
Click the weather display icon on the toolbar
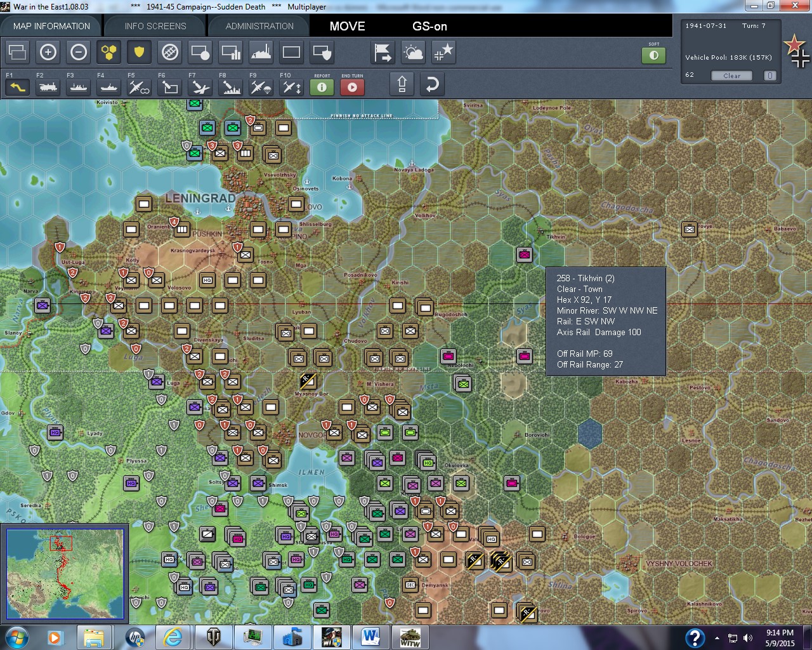tap(414, 53)
